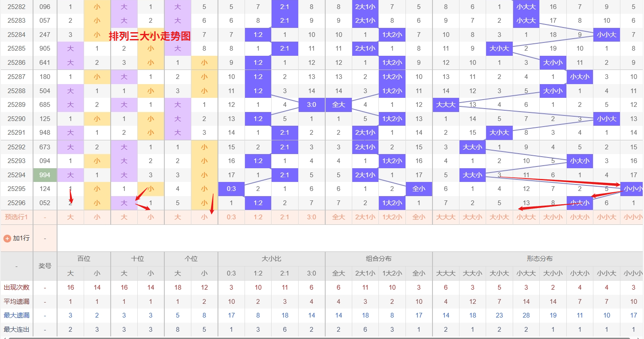Viewport: 644px width, 339px height.
Task: Select 0:3 in the 预选行1 row
Action: click(231, 217)
